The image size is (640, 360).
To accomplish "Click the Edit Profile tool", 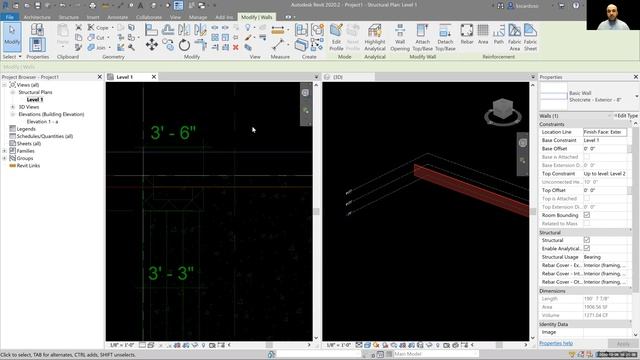I will pyautogui.click(x=336, y=37).
